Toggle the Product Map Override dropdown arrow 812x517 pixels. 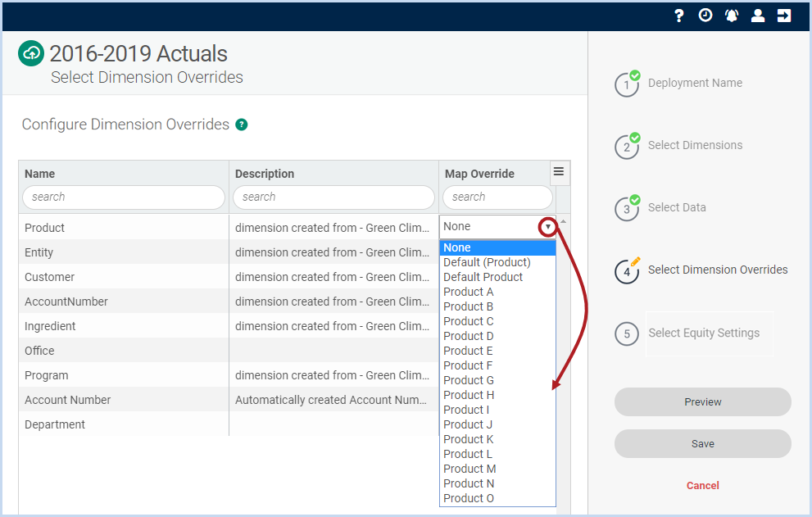pyautogui.click(x=548, y=227)
